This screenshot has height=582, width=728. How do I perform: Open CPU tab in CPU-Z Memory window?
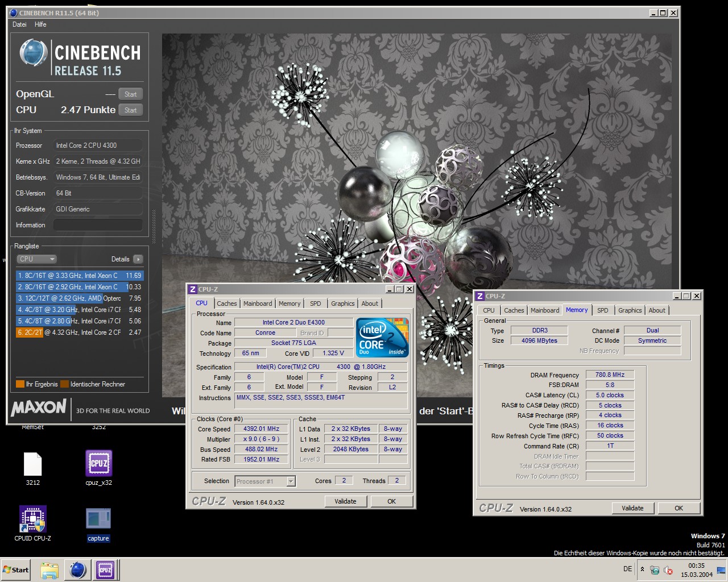[489, 310]
